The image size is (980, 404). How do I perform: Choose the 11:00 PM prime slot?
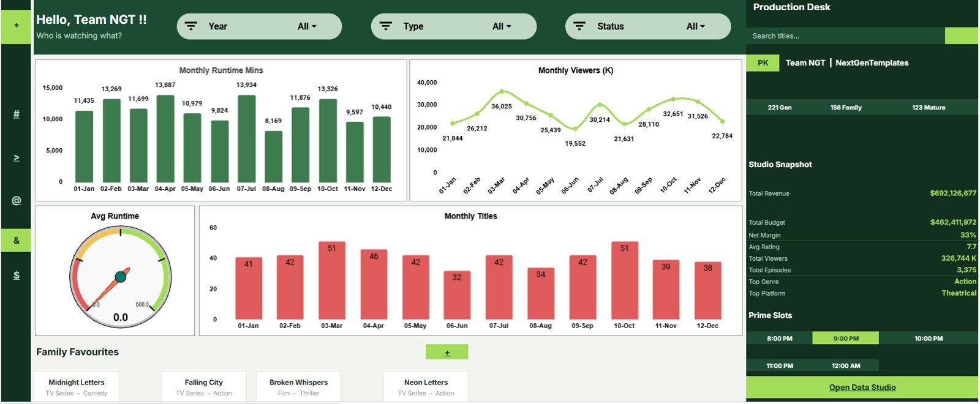pos(779,365)
